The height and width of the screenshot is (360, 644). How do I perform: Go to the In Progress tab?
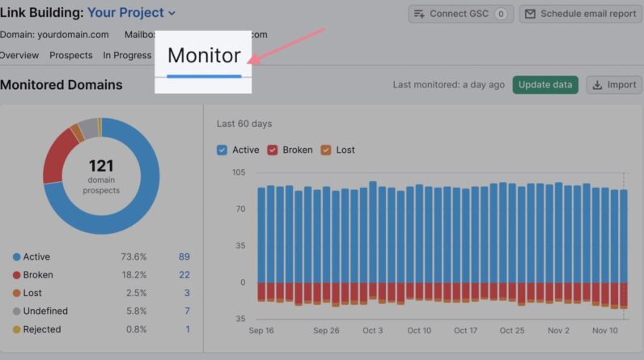[x=127, y=55]
